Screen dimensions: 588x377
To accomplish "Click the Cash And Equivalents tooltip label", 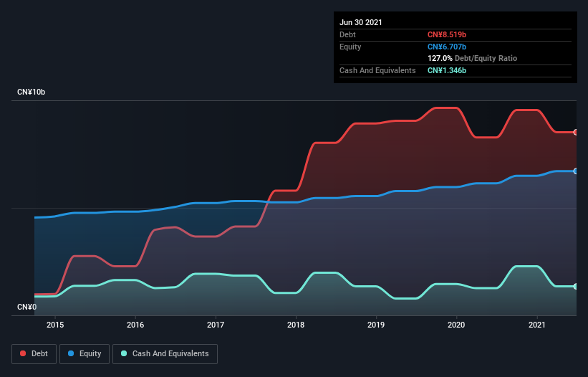I will [x=377, y=70].
